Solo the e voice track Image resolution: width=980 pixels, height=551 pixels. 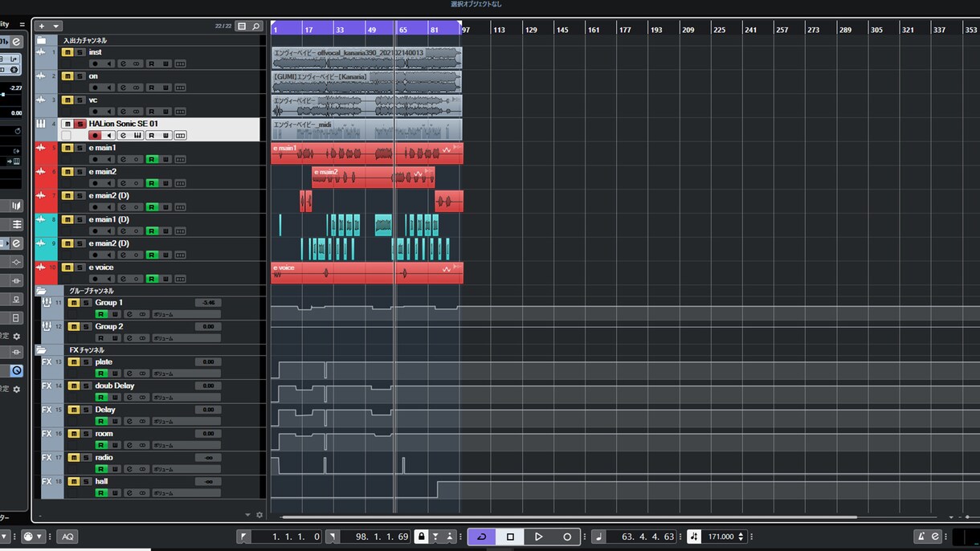[80, 267]
